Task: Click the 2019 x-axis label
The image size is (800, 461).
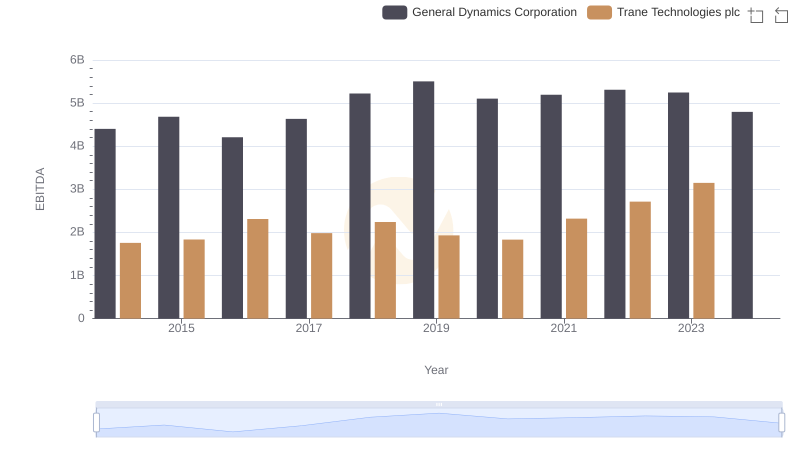Action: click(x=436, y=328)
